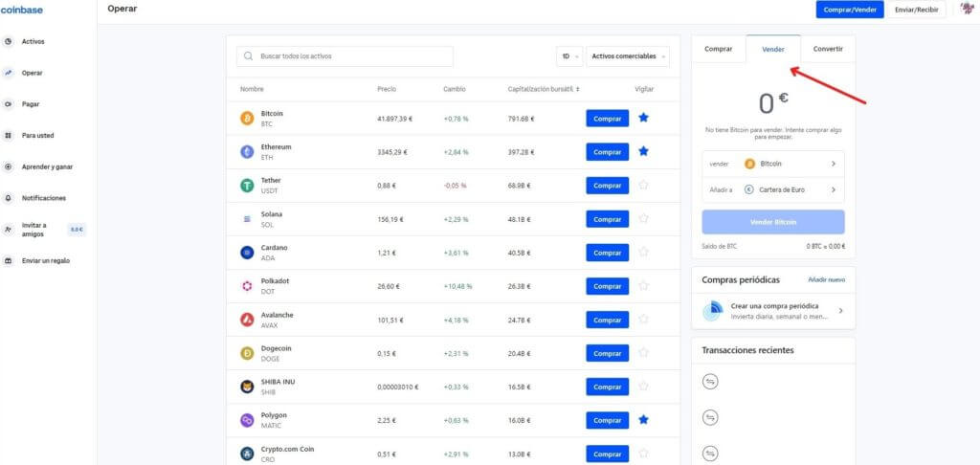Click the first recent transaction swap icon

point(711,381)
